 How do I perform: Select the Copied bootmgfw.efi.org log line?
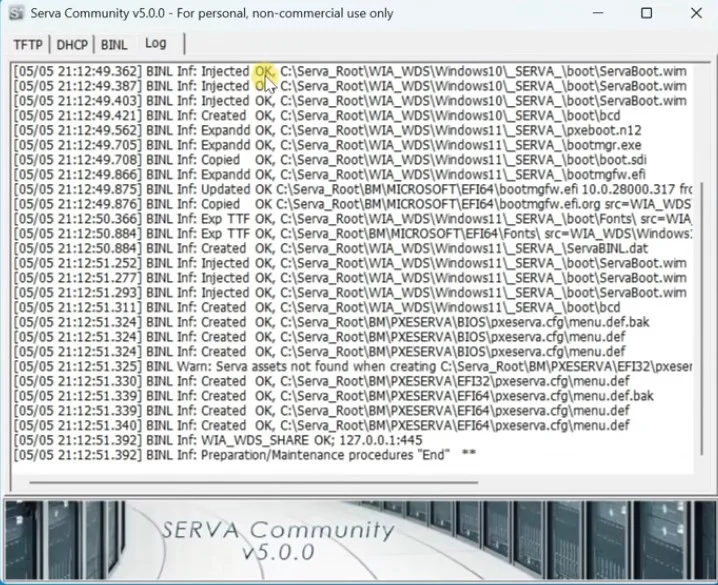(x=353, y=204)
